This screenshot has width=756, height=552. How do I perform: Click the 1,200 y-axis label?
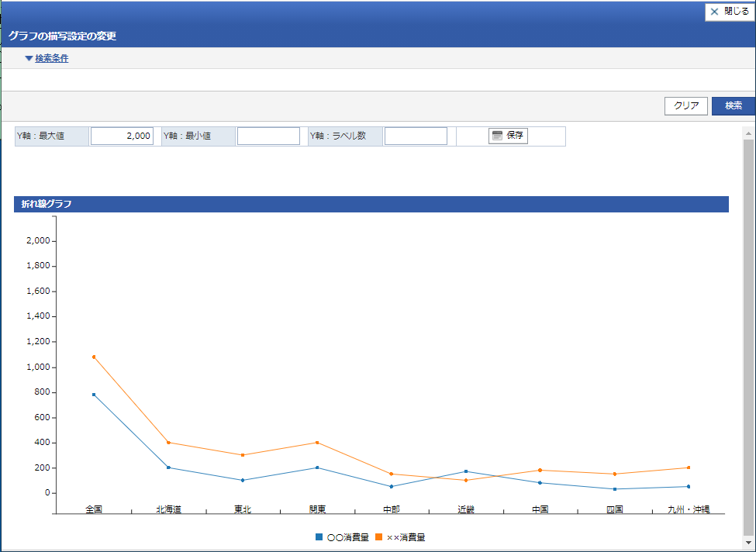tap(38, 341)
